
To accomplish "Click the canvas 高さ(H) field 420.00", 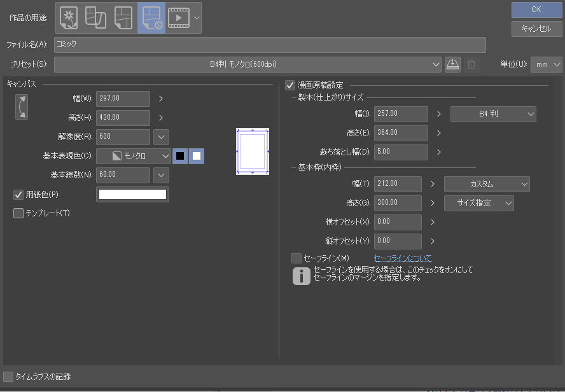I will [x=123, y=118].
